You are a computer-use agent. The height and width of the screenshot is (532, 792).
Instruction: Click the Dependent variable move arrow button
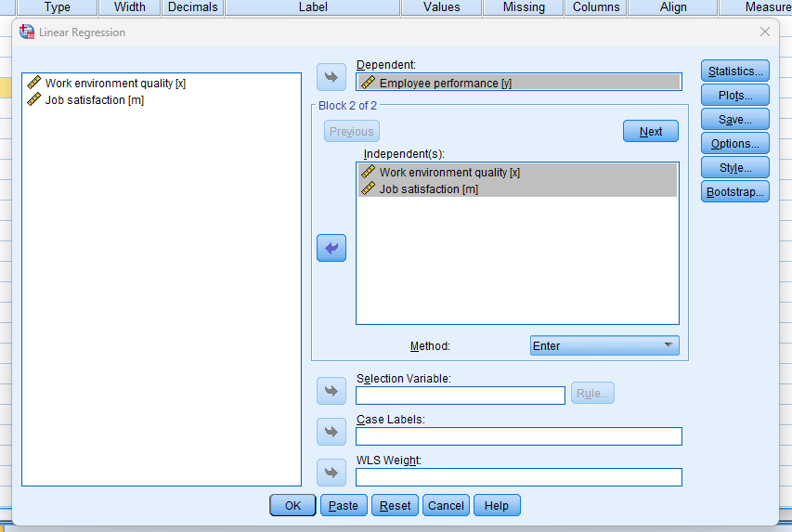pos(331,77)
